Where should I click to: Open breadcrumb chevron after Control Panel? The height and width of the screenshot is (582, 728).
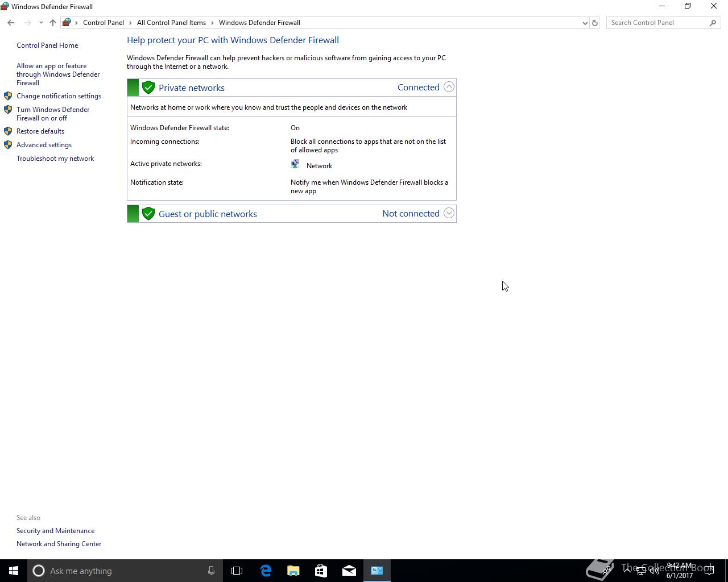point(131,23)
